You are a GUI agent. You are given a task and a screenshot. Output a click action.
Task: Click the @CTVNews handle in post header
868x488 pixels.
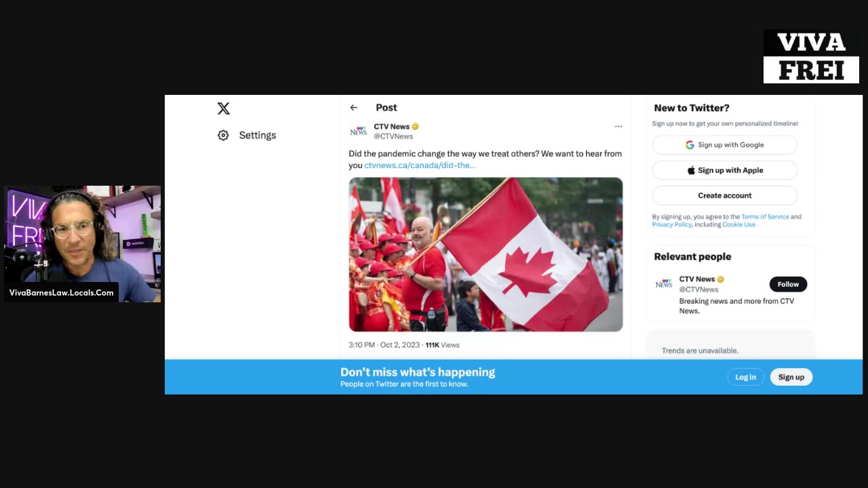[x=393, y=137]
